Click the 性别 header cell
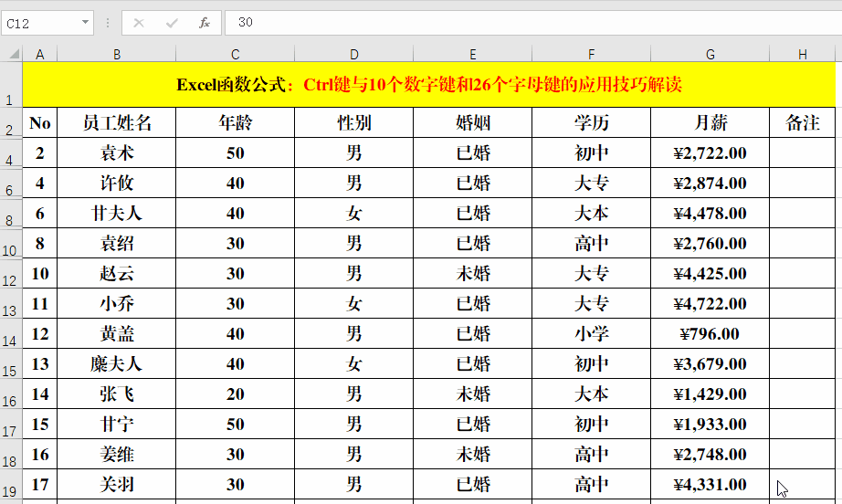The height and width of the screenshot is (504, 842). pos(353,122)
